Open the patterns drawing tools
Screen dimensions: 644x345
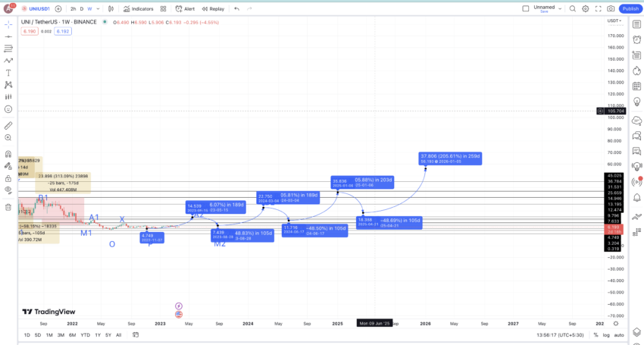8,61
